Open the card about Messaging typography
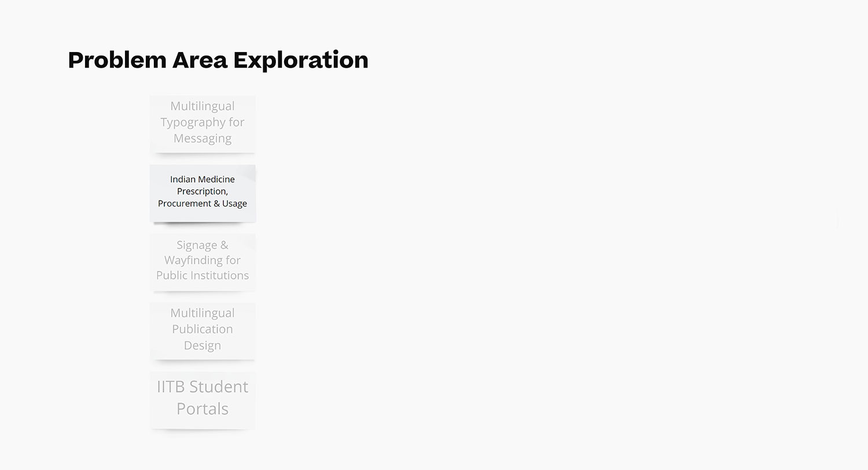The height and width of the screenshot is (470, 868). pyautogui.click(x=203, y=123)
